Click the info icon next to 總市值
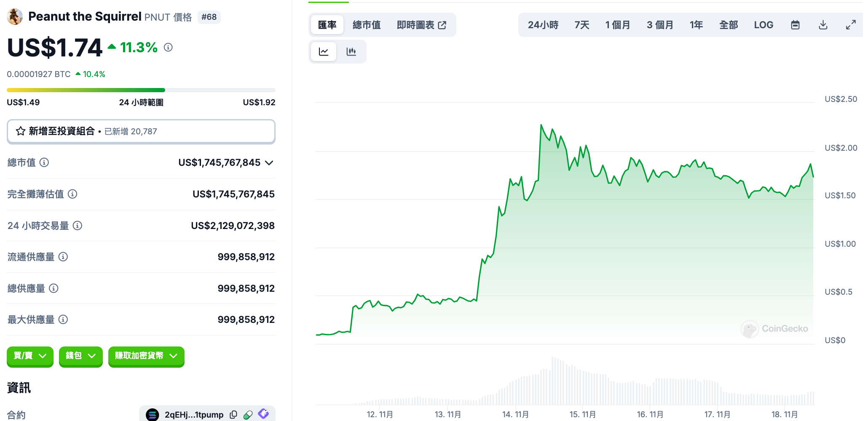 (44, 163)
